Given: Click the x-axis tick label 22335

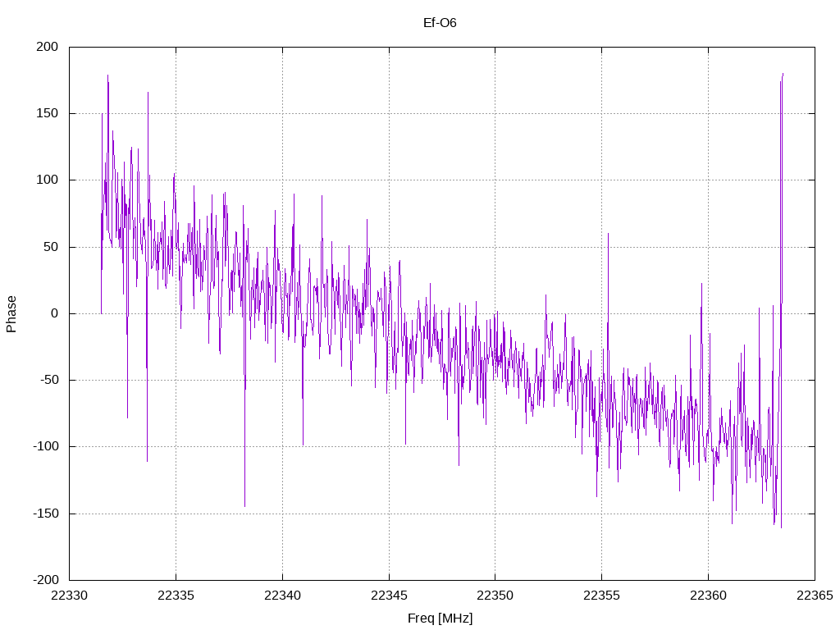Looking at the screenshot, I should tap(176, 596).
